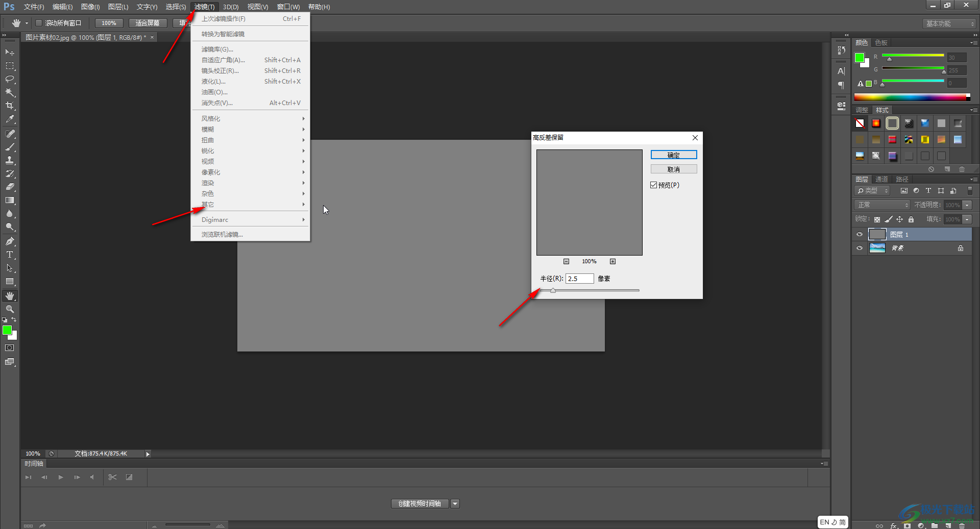Click 适合屏幕 button in options bar
The image size is (980, 529).
pos(148,23)
